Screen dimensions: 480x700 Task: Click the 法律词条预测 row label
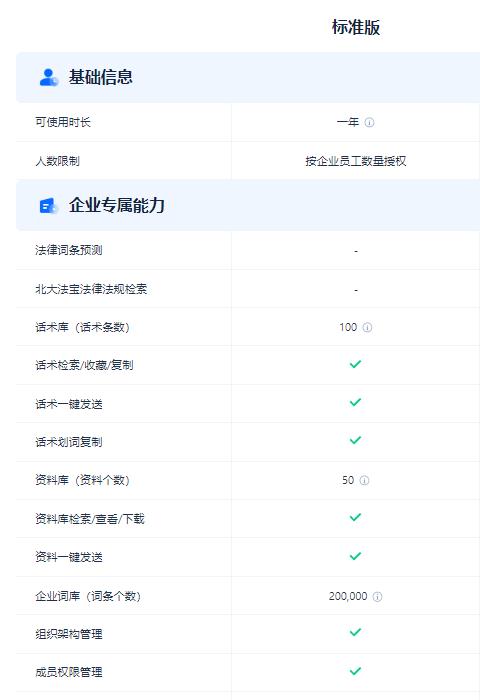coord(69,250)
